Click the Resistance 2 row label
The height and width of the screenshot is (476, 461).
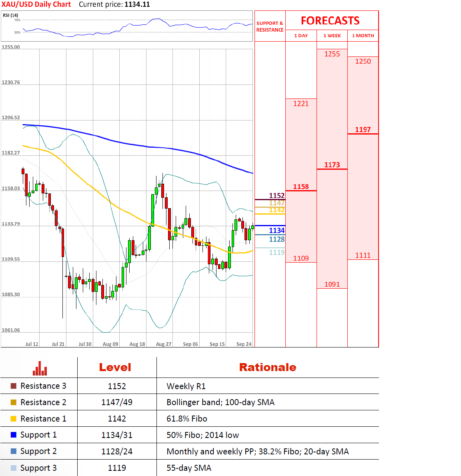pos(43,402)
